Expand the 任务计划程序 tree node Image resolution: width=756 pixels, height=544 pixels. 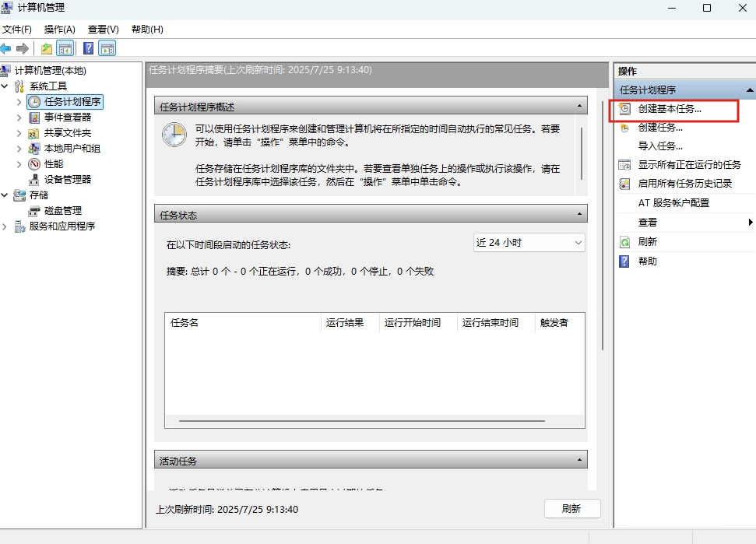click(x=19, y=102)
